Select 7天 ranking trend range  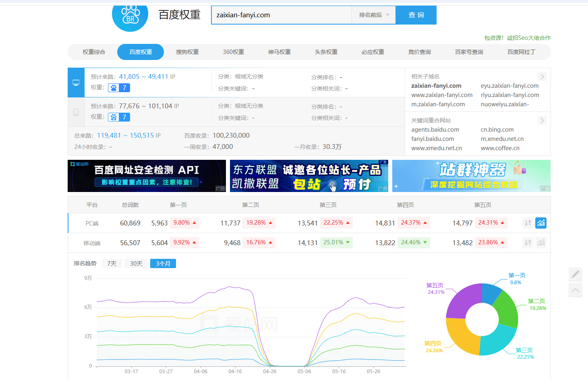112,264
